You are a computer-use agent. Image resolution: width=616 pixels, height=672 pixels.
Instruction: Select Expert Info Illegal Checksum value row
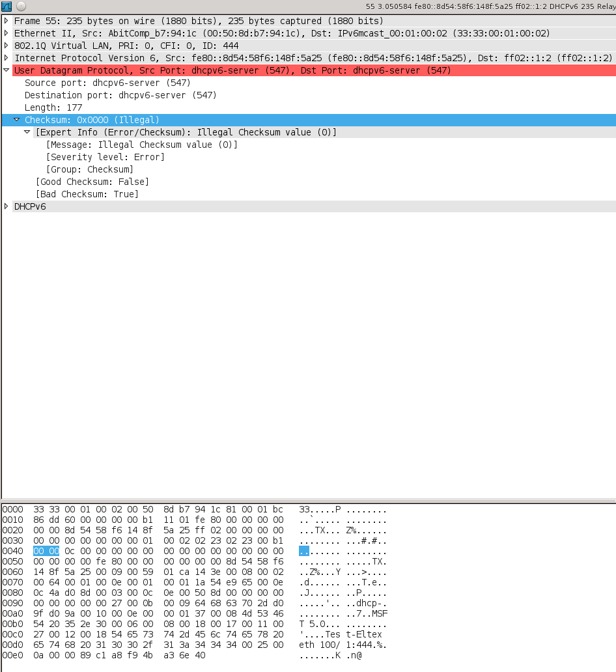point(325,132)
